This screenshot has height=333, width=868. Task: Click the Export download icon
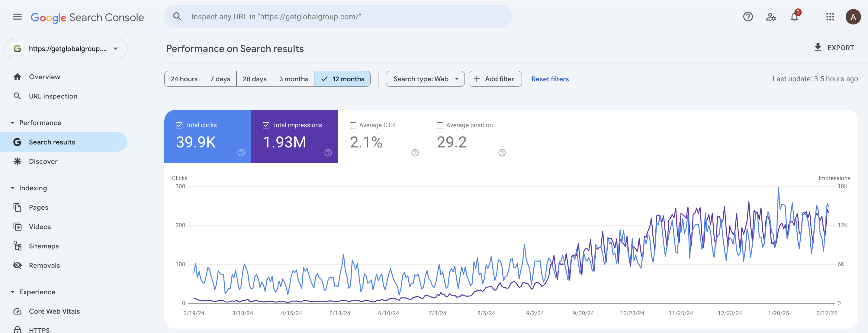coord(818,47)
